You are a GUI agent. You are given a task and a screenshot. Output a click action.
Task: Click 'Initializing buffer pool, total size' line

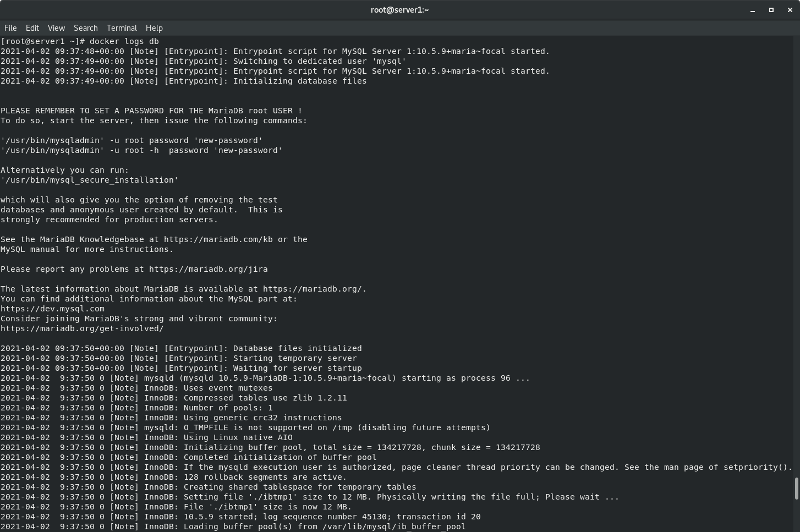270,447
